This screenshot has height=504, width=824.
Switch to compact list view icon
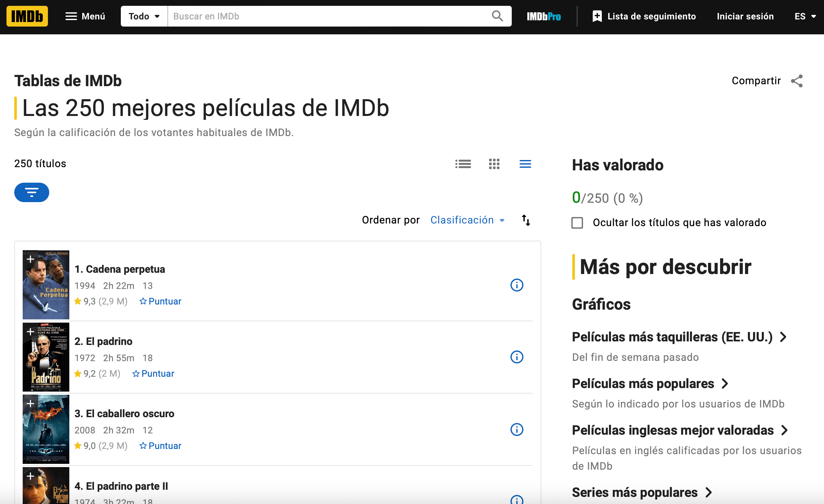(x=525, y=164)
